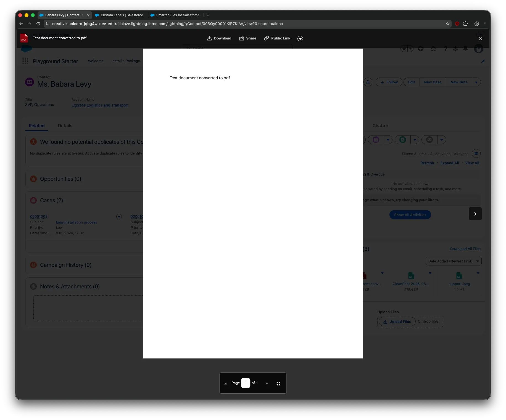Open the Log a Call dropdown arrow
The height and width of the screenshot is (420, 506).
tap(415, 140)
